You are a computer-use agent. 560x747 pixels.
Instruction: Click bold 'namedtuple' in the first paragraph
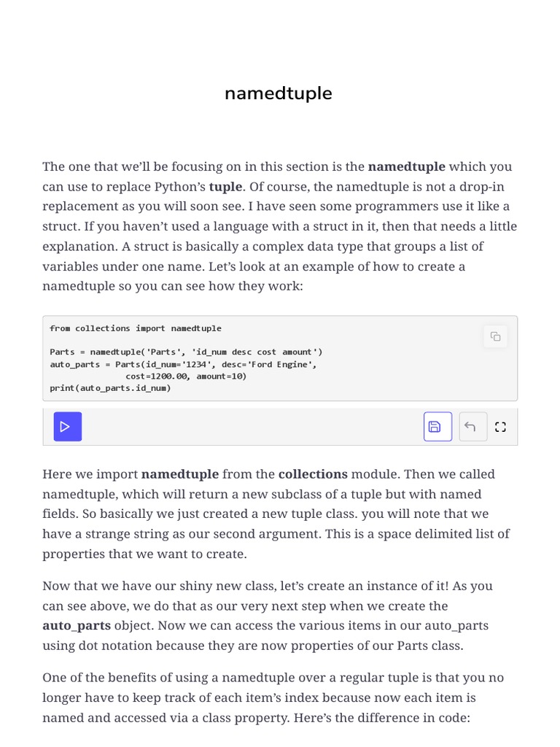(407, 166)
